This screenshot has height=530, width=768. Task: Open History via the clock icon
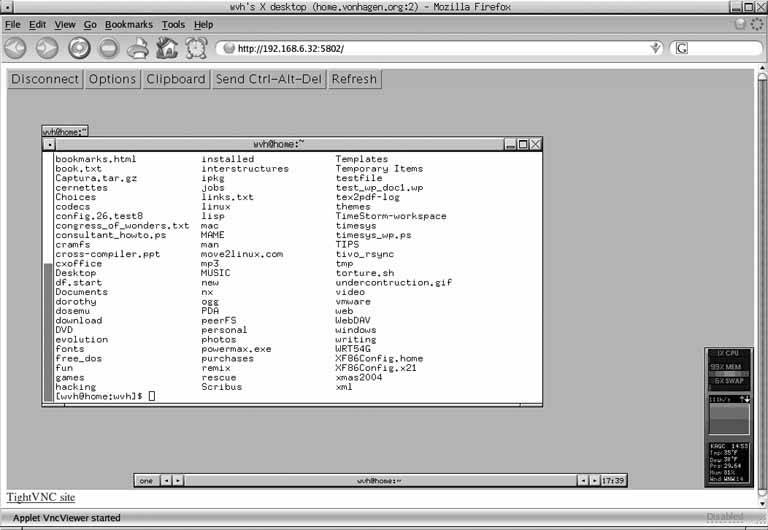tap(196, 47)
